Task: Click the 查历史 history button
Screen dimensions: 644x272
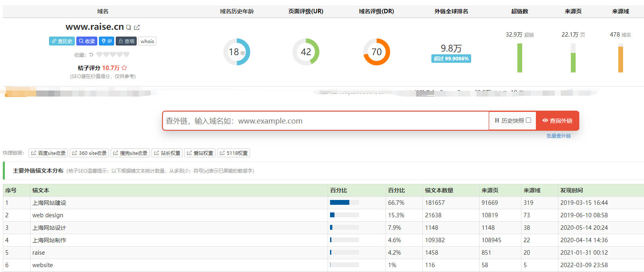Action: (x=62, y=41)
